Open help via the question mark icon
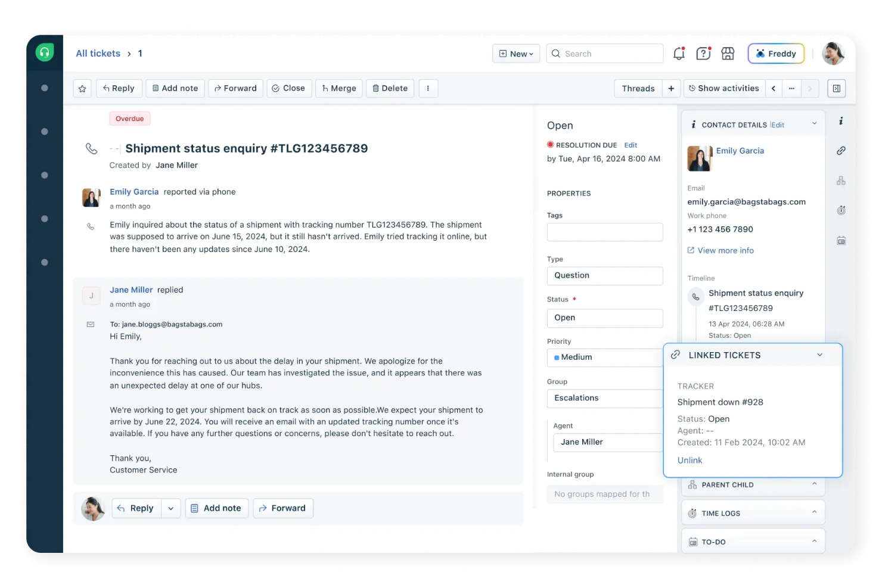 coord(703,53)
